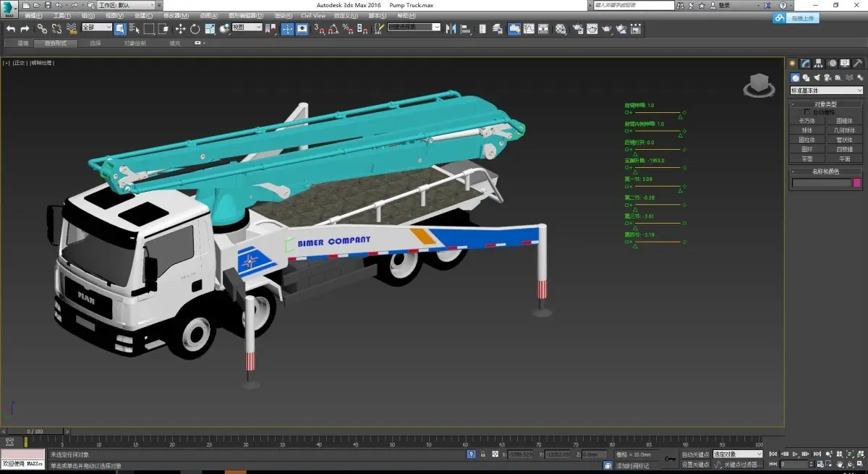
Task: Toggle the 自动栅格 checkbox
Action: (808, 112)
